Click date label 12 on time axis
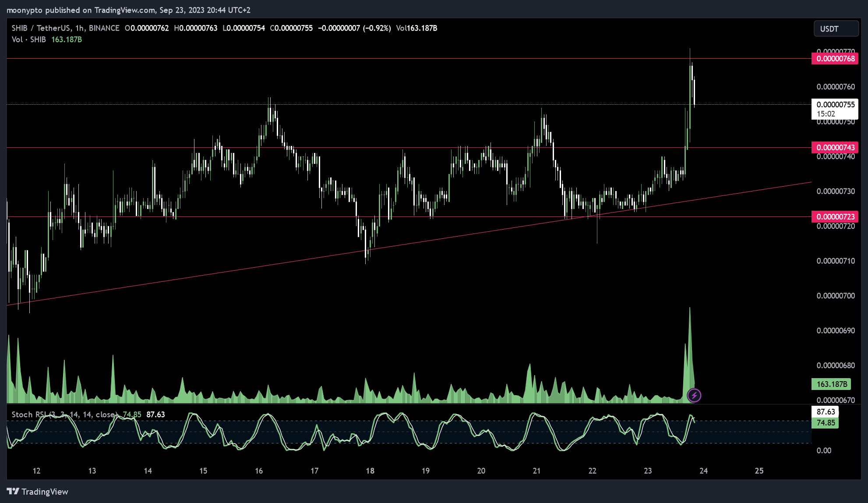Viewport: 868px width, 503px height. tap(37, 471)
